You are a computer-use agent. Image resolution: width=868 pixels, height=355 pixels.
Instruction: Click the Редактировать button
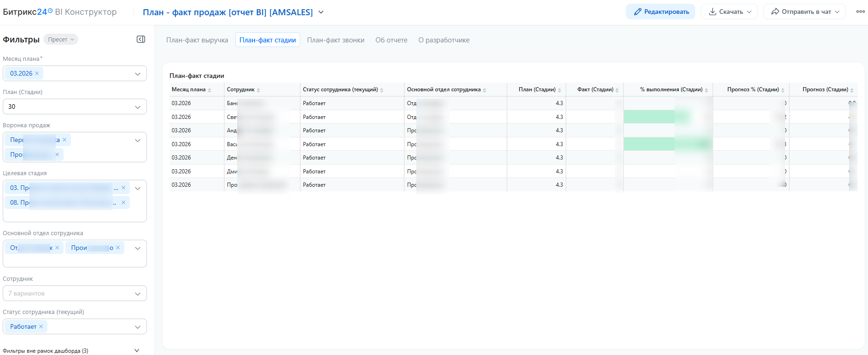coord(661,12)
